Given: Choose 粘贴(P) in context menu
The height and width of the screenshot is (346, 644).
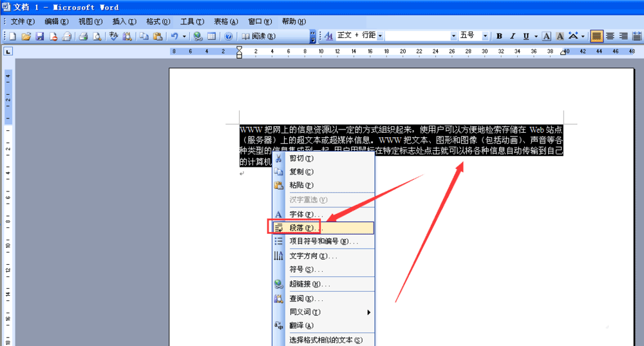Looking at the screenshot, I should click(x=324, y=186).
